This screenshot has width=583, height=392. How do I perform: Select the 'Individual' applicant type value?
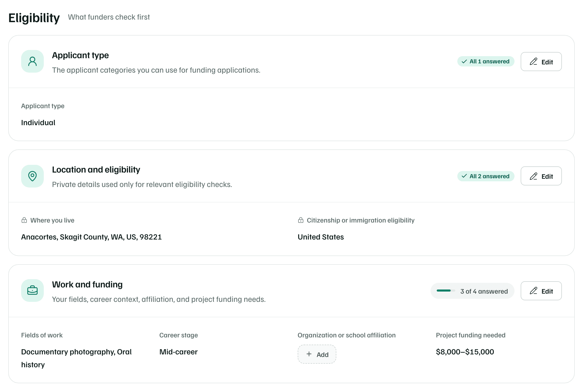(38, 123)
